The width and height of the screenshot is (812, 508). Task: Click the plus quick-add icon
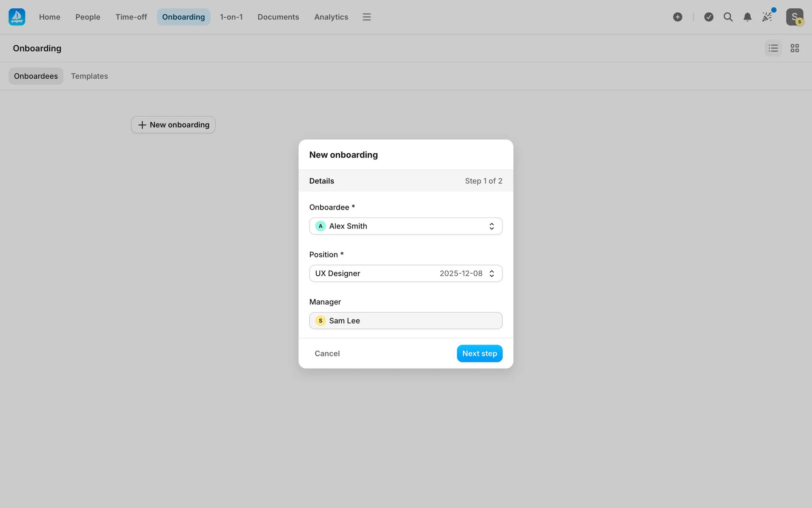[x=678, y=17]
